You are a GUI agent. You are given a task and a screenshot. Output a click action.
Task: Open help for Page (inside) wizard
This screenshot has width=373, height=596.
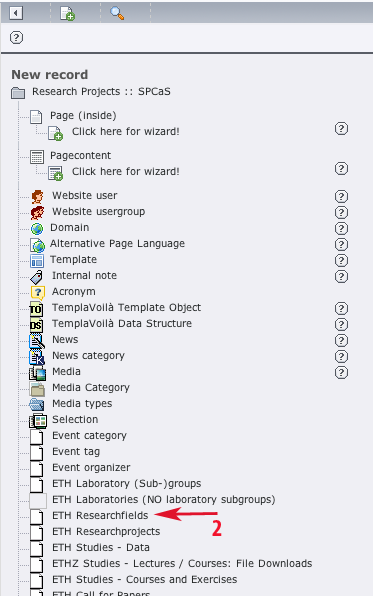[341, 128]
